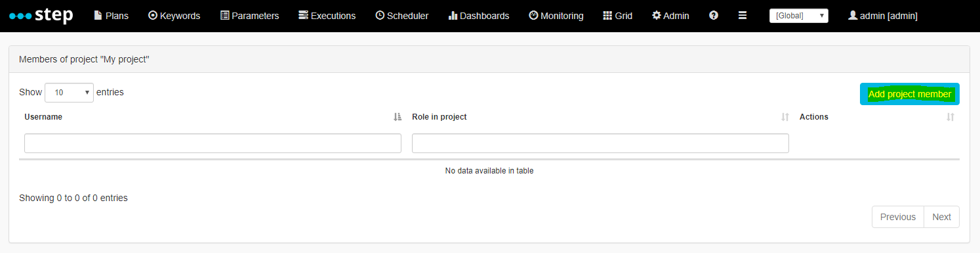Open the Plans menu
The width and height of the screenshot is (980, 253).
[111, 16]
